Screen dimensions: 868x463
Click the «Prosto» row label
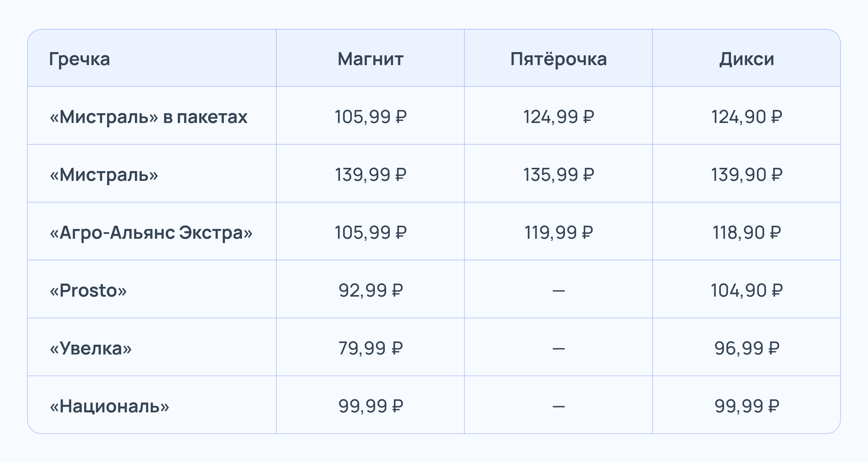(x=88, y=290)
